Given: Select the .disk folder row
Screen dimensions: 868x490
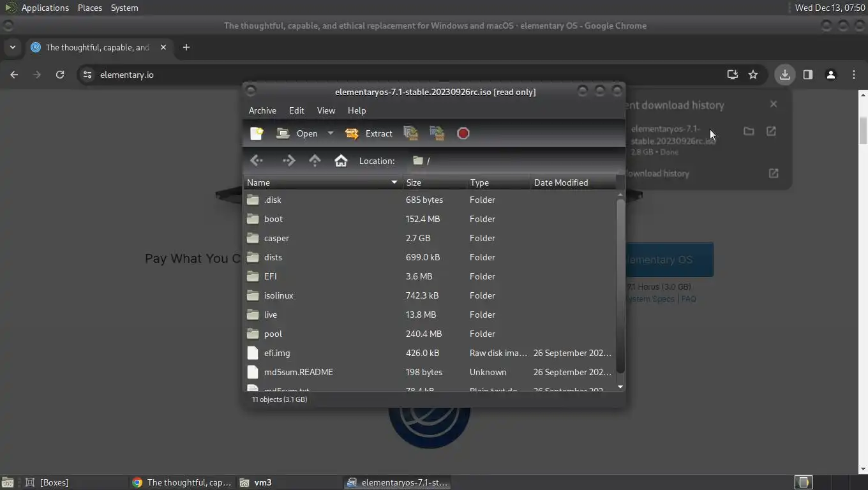Looking at the screenshot, I should (429, 200).
